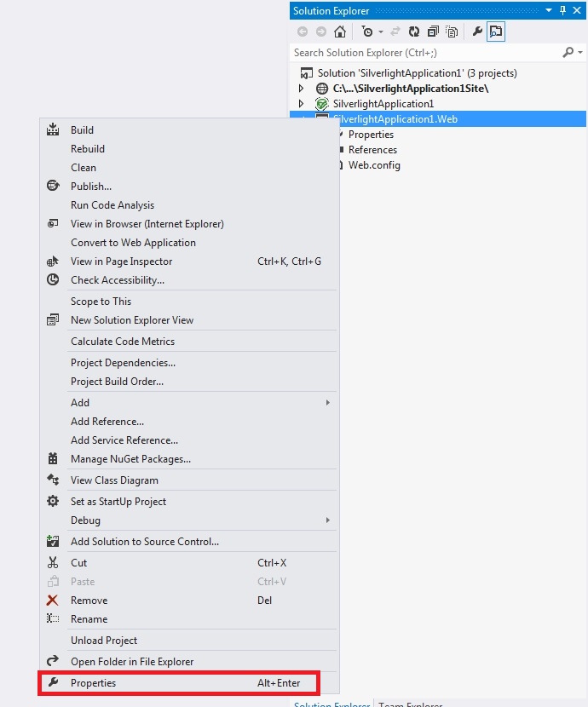Choose Set as StartUp Project
The image size is (588, 707).
point(118,502)
